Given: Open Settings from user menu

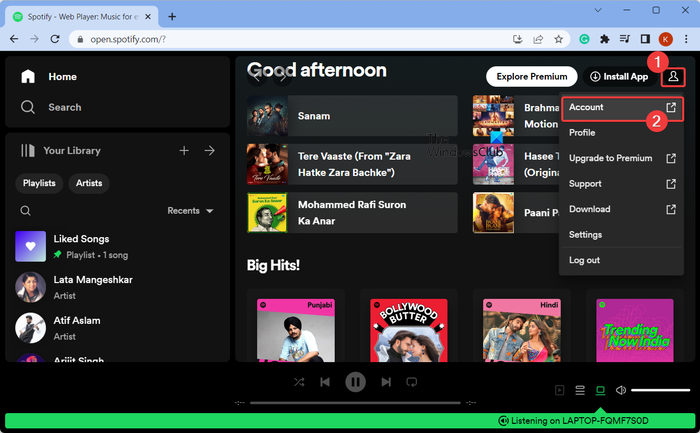Looking at the screenshot, I should [x=621, y=234].
